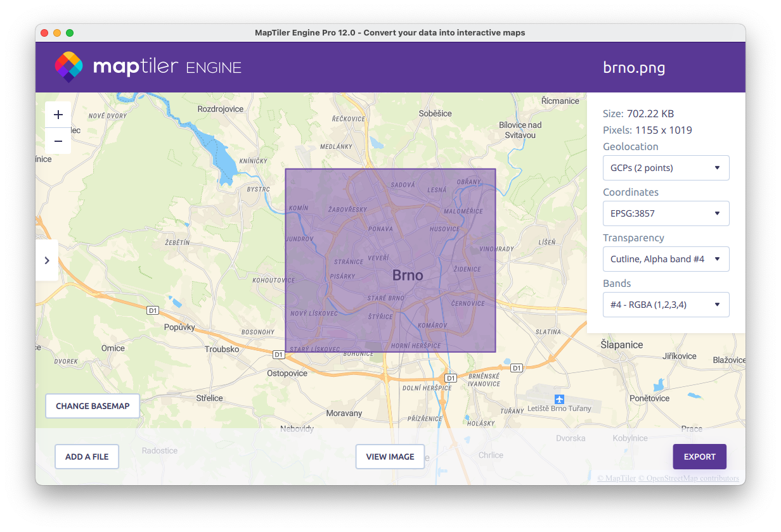
Task: Open the OpenStreetMap contributors link
Action: click(x=688, y=478)
